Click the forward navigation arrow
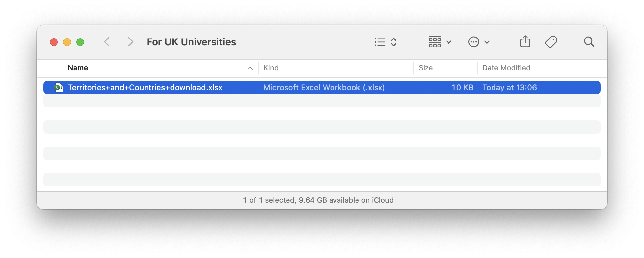This screenshot has height=258, width=644. (130, 42)
